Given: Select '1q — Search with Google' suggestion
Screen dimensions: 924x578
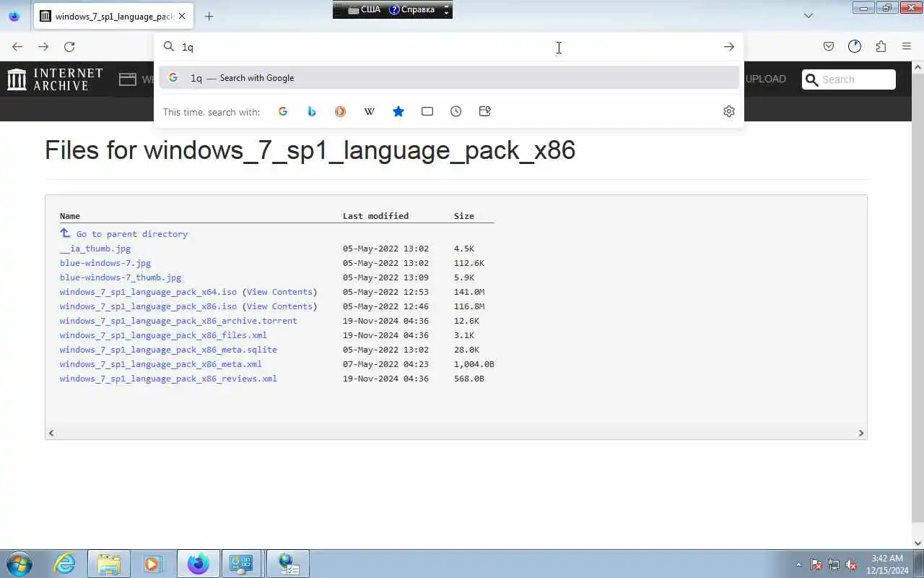Looking at the screenshot, I should [449, 78].
